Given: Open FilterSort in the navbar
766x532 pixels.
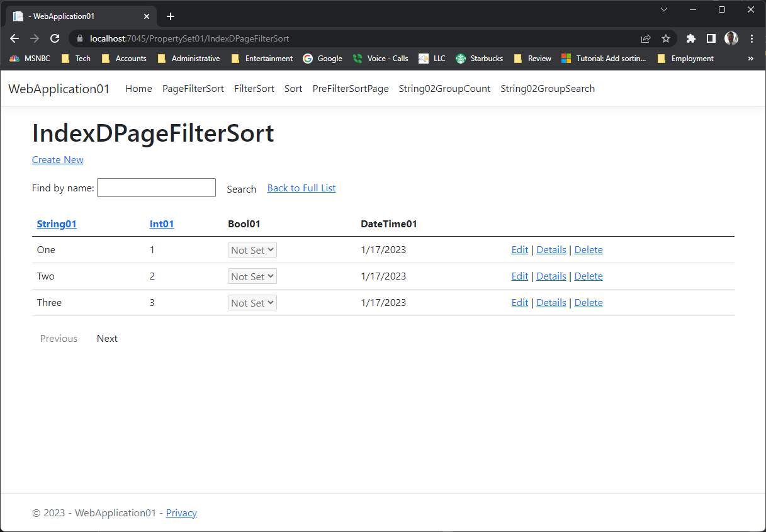Looking at the screenshot, I should click(254, 89).
